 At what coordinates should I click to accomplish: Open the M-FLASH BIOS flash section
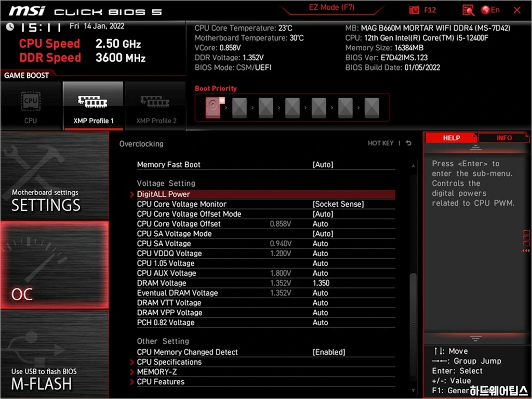point(55,354)
